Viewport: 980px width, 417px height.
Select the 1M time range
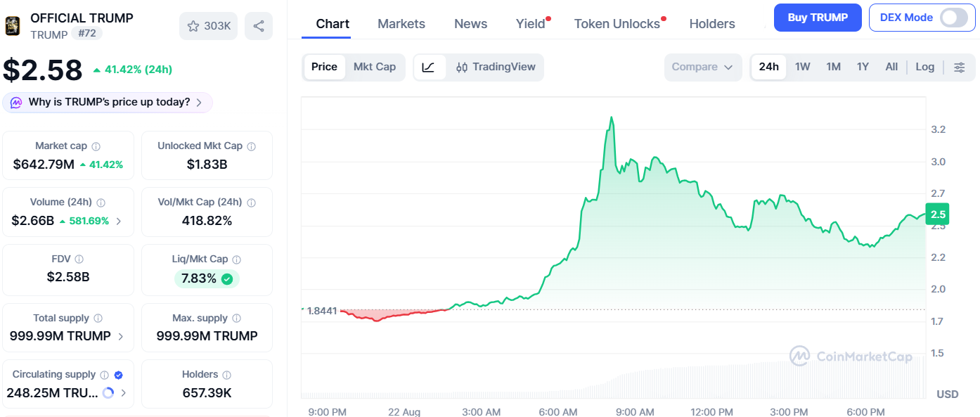[x=834, y=68]
